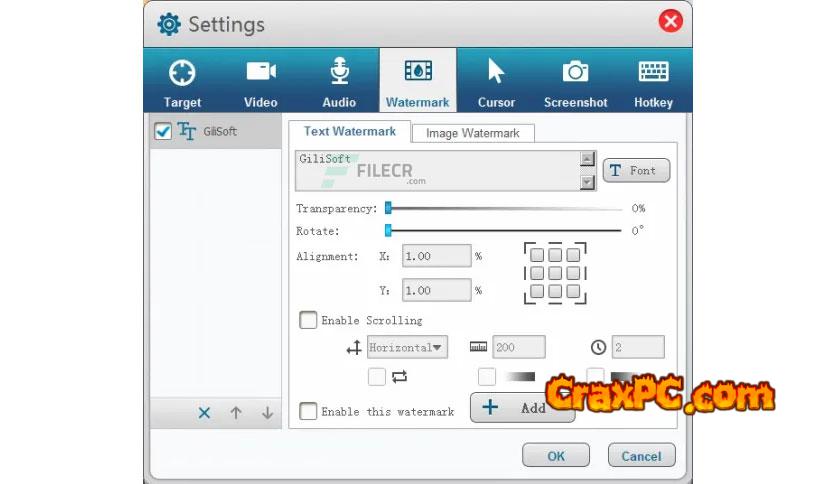Set alignment to top-left grid position

(537, 255)
